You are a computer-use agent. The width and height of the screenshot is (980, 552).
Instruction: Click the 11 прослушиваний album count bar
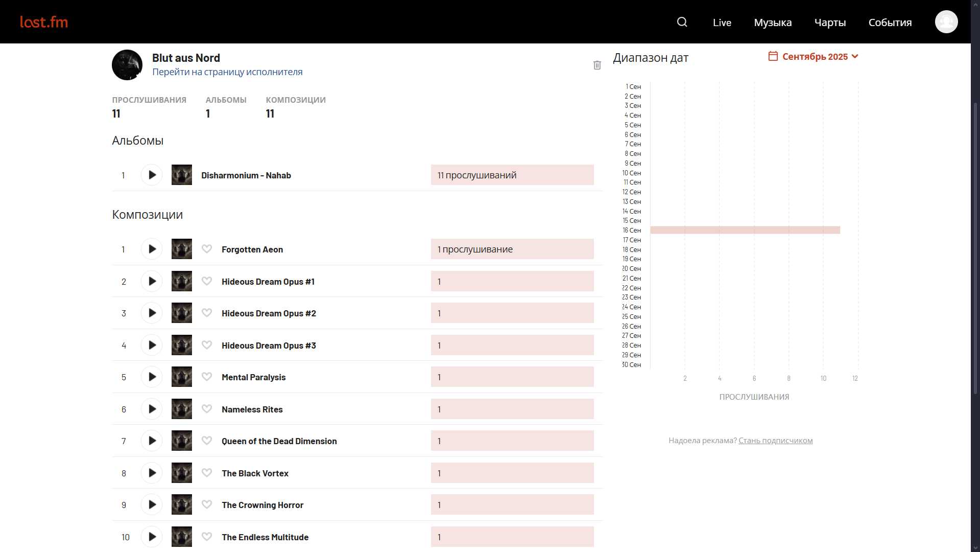click(512, 175)
